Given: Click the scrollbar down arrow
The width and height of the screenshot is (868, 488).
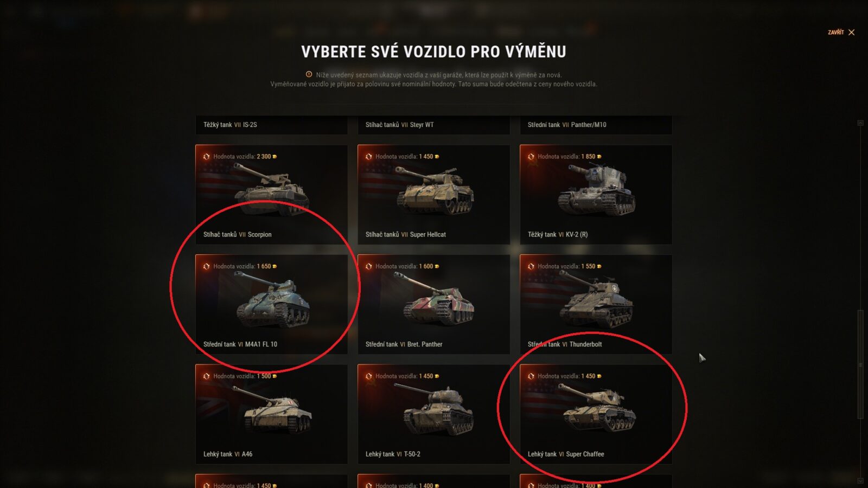Looking at the screenshot, I should coord(860,481).
